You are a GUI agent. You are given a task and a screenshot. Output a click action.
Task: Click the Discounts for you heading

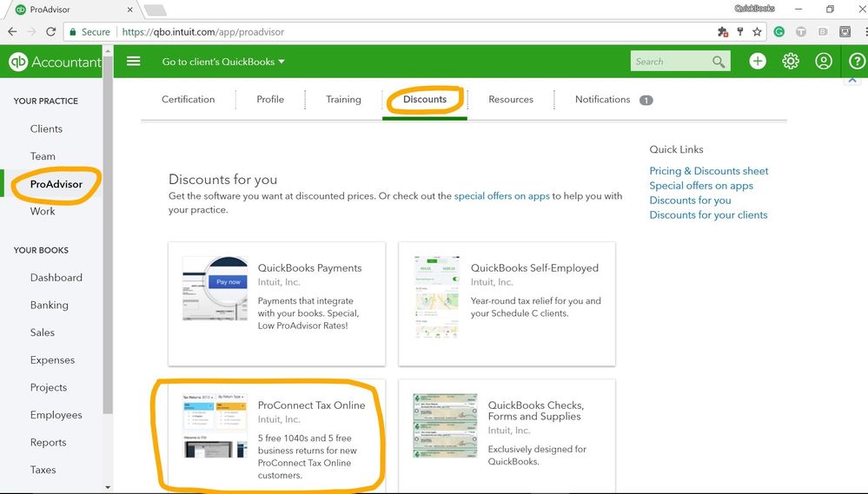point(222,179)
